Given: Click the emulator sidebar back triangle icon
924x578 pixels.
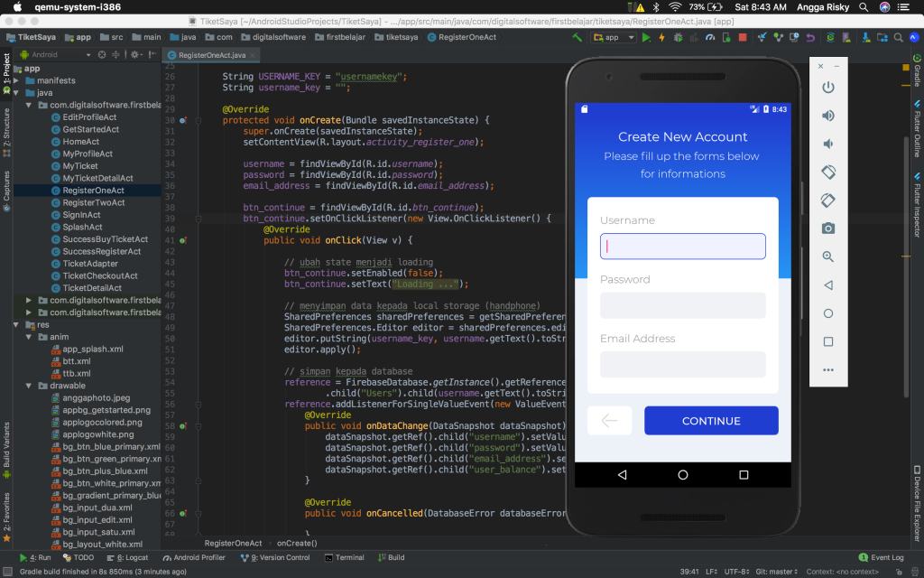Looking at the screenshot, I should tap(828, 284).
